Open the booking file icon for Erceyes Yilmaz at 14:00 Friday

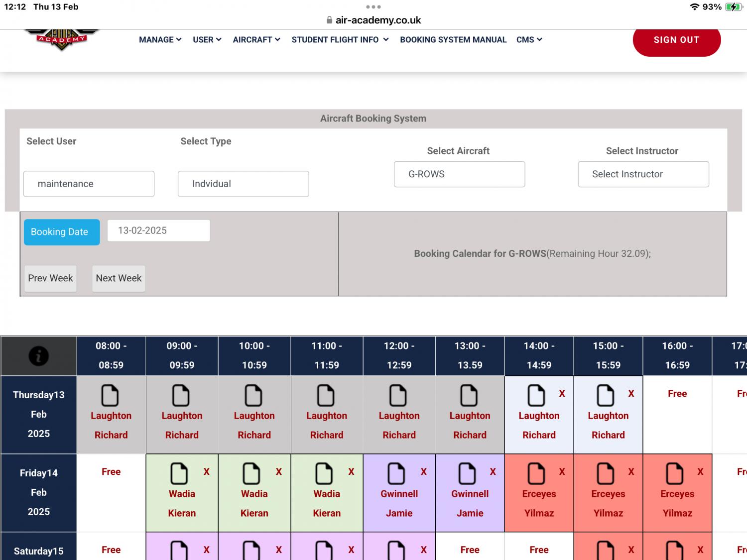tap(535, 473)
